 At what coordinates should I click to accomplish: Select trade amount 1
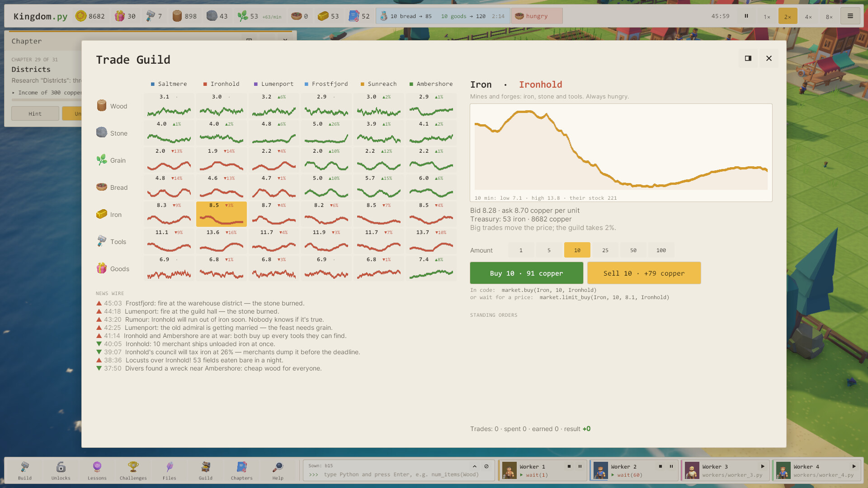(x=521, y=250)
